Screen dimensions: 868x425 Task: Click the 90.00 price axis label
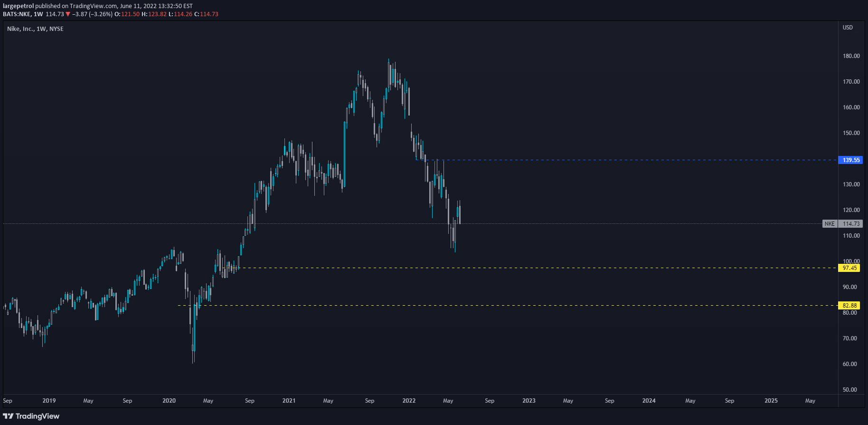point(850,287)
